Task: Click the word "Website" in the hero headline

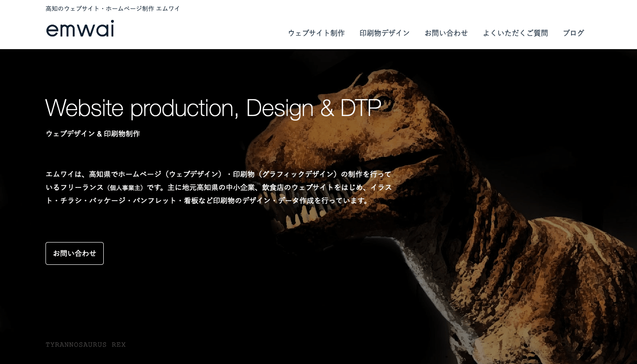Action: [x=85, y=108]
